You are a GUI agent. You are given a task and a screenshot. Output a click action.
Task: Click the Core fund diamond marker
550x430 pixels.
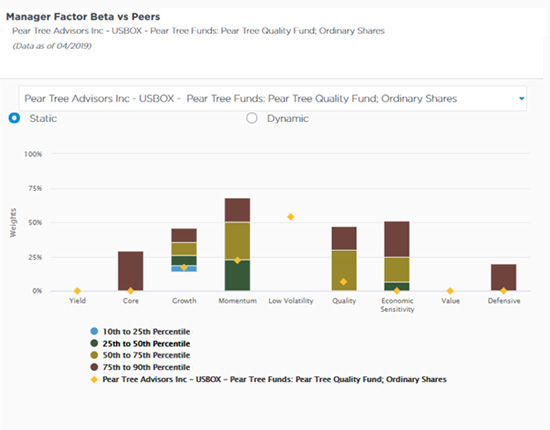click(x=130, y=291)
